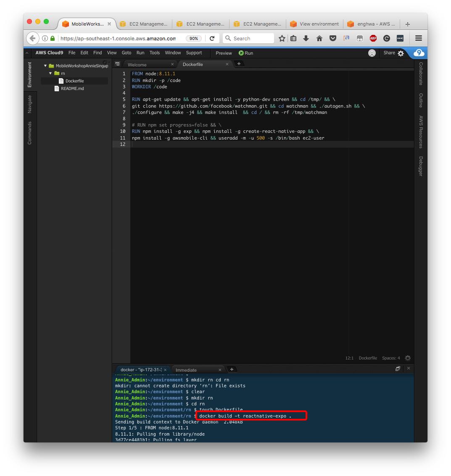Reset zoom using the 90% badge
The width and height of the screenshot is (451, 476).
[x=194, y=39]
